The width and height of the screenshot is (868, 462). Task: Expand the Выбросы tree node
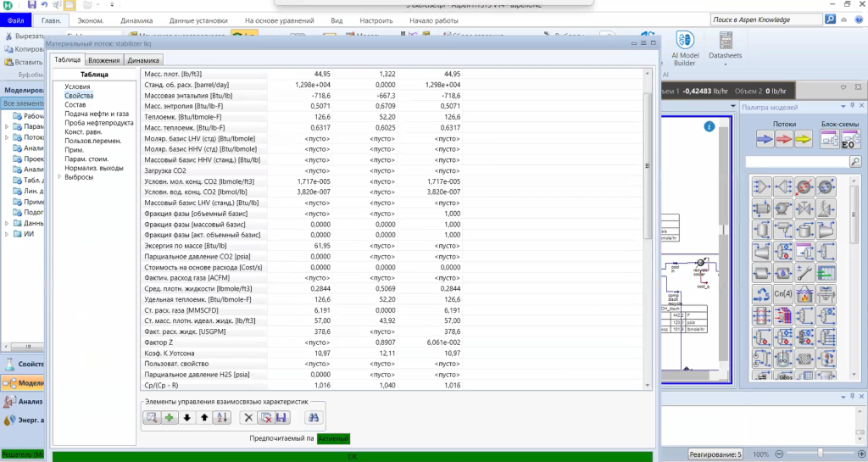pyautogui.click(x=59, y=176)
